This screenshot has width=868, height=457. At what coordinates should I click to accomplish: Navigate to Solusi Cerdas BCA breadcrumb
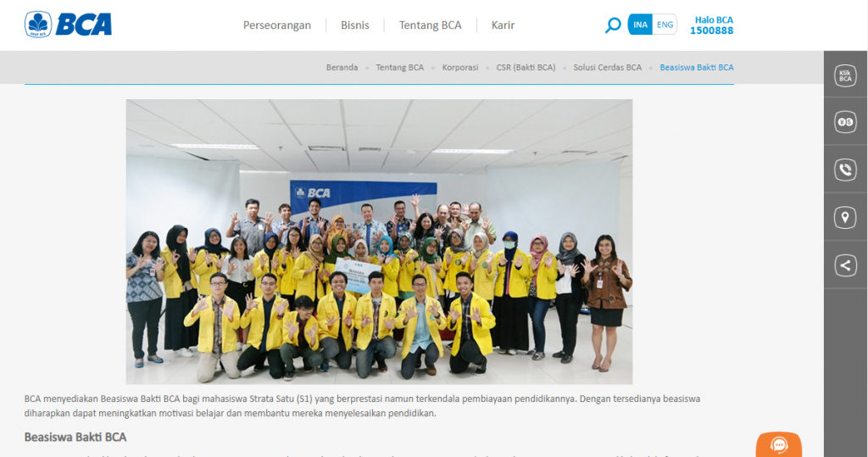607,67
